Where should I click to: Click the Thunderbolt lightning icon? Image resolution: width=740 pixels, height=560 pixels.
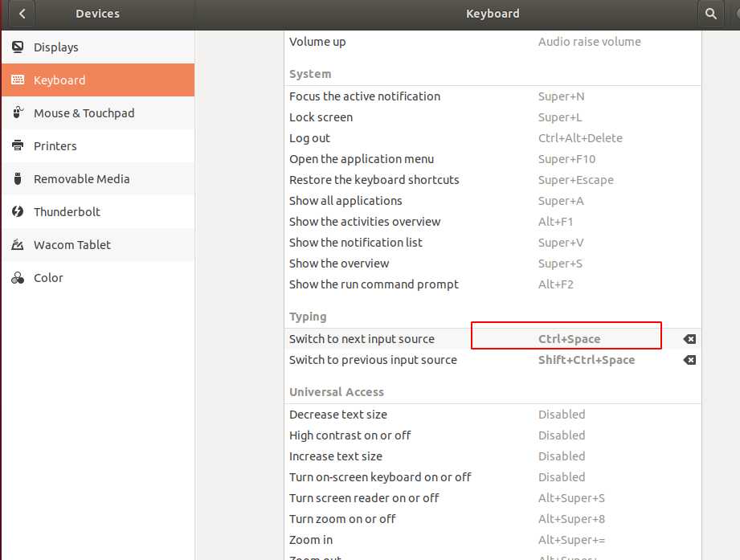coord(18,211)
